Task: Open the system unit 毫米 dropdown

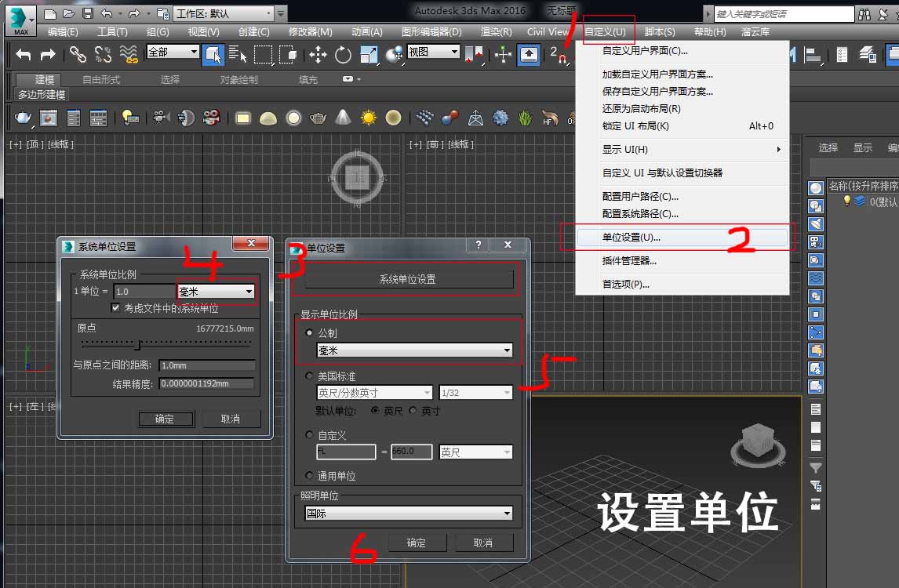Action: click(217, 292)
